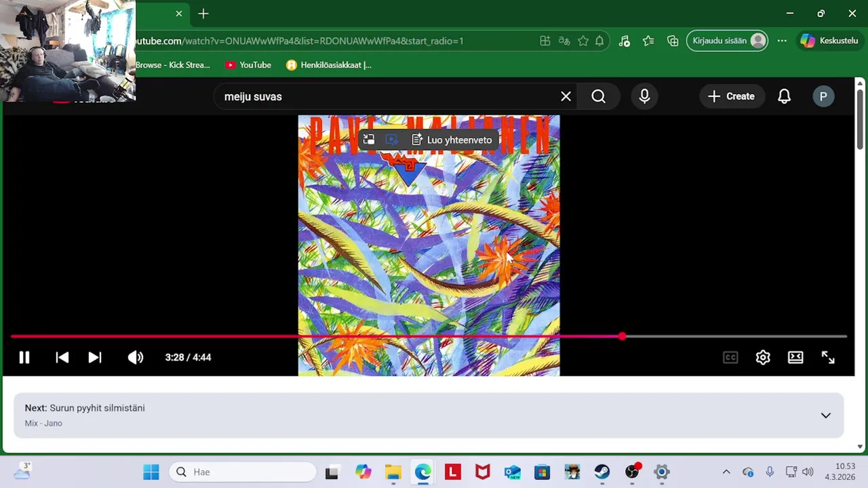This screenshot has width=868, height=488.
Task: Skip to the next video
Action: click(95, 357)
